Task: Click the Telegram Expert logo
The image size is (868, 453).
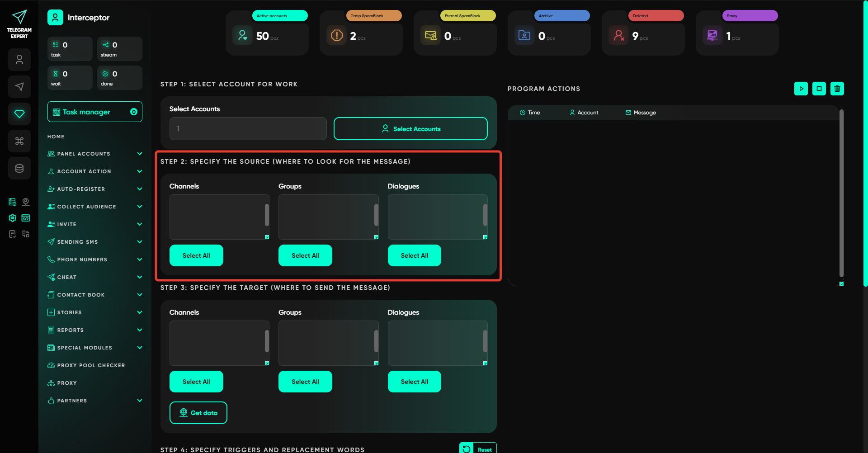Action: pyautogui.click(x=19, y=24)
